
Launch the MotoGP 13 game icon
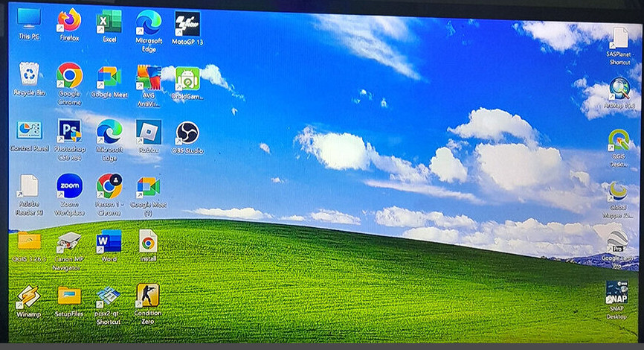[187, 24]
